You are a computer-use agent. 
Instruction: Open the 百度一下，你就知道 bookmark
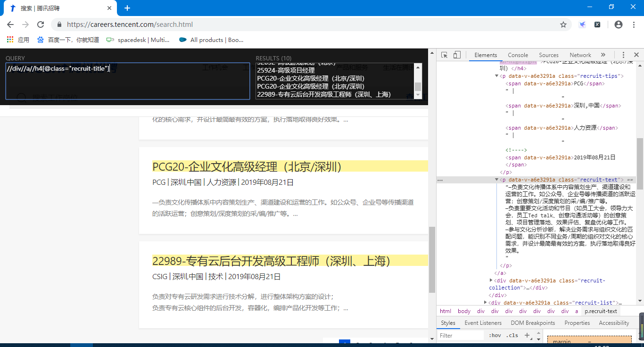[x=68, y=40]
